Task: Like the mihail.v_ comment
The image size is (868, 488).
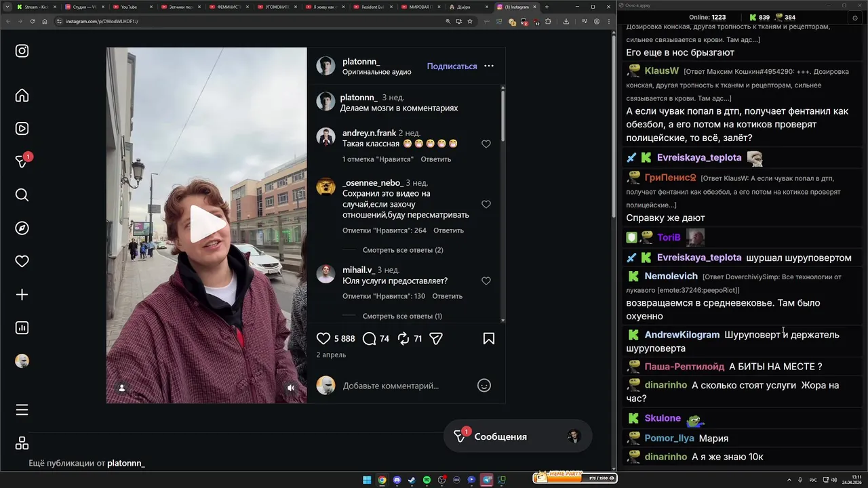Action: point(486,281)
